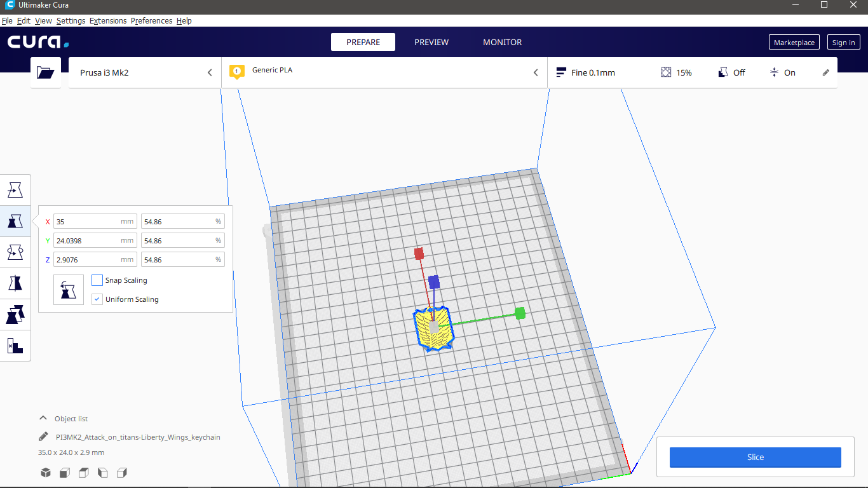
Task: Open the File menu
Action: (x=7, y=21)
